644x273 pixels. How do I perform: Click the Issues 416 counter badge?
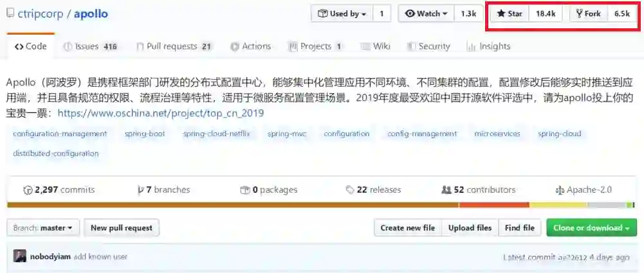coord(110,47)
